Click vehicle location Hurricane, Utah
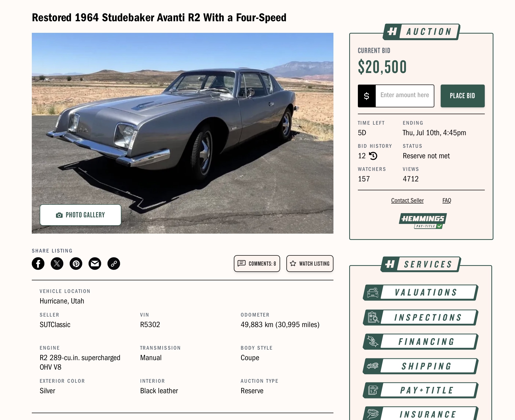The height and width of the screenshot is (420, 515). (62, 301)
